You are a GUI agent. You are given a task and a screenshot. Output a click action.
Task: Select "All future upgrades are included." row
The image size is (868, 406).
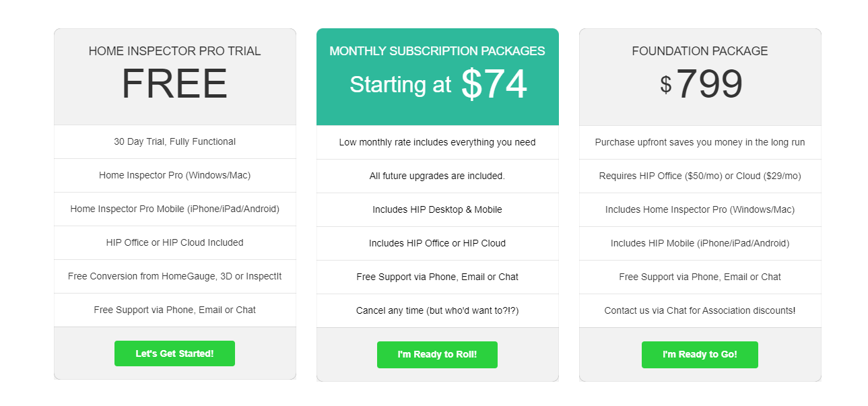point(437,176)
